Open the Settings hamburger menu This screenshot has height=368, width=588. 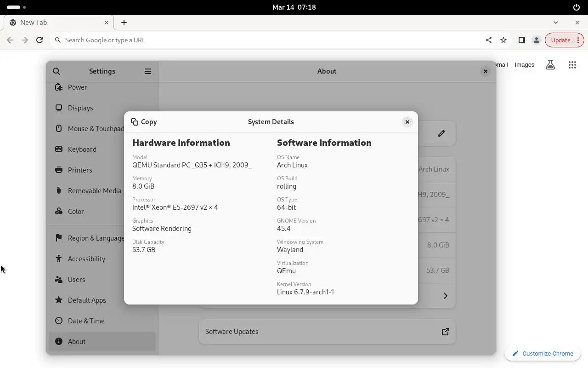[x=148, y=71]
